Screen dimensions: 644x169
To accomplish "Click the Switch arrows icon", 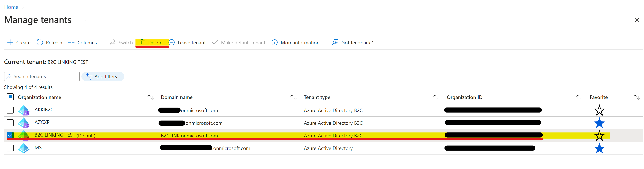I will [112, 43].
